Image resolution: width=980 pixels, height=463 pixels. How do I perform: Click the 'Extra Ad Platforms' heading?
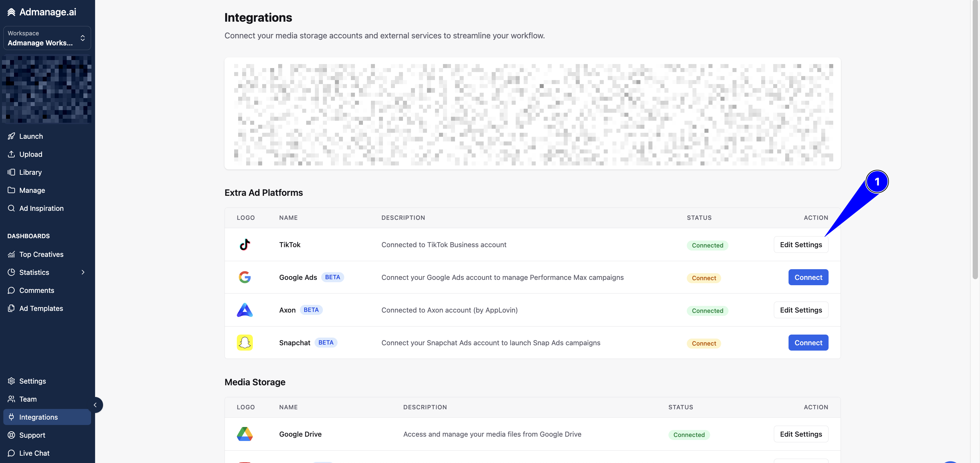[x=263, y=193]
